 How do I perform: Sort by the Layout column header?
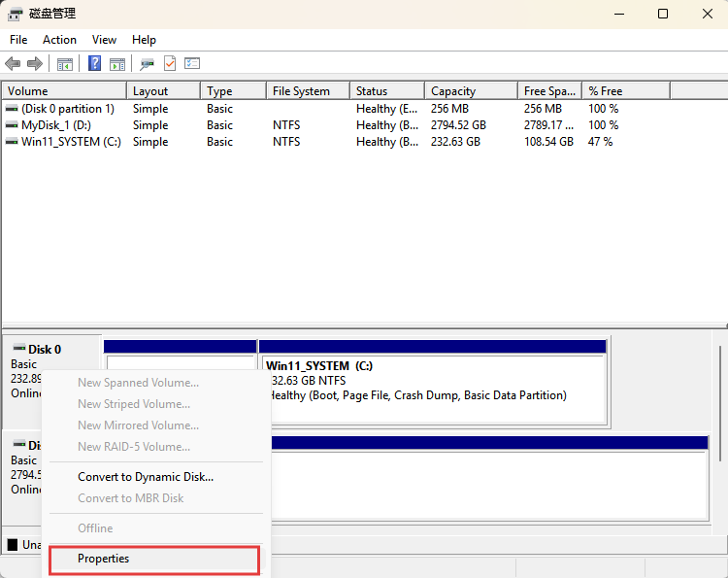(163, 91)
